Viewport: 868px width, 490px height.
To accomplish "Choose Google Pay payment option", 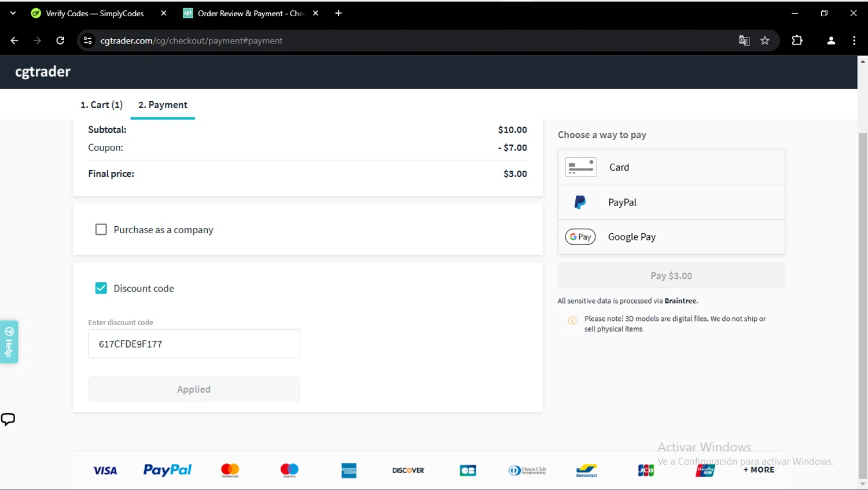I will 671,237.
